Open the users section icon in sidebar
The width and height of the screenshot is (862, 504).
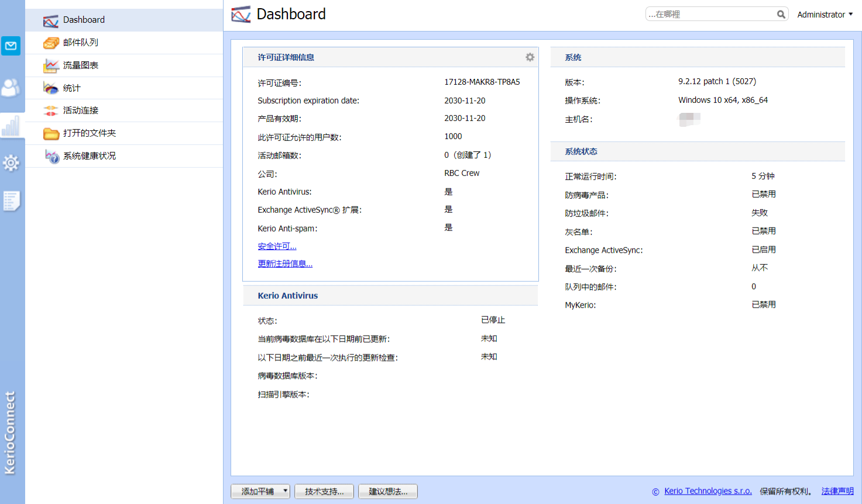click(11, 88)
